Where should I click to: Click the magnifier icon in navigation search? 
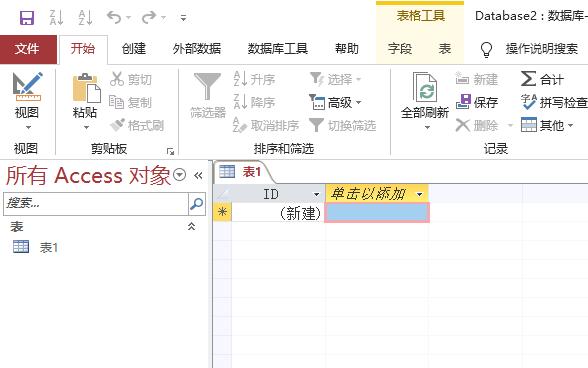tap(196, 204)
